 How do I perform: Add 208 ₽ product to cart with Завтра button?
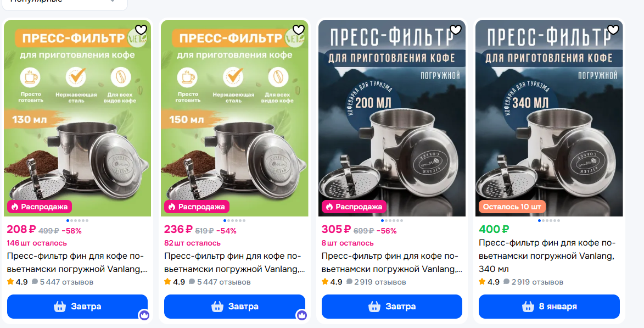(77, 307)
